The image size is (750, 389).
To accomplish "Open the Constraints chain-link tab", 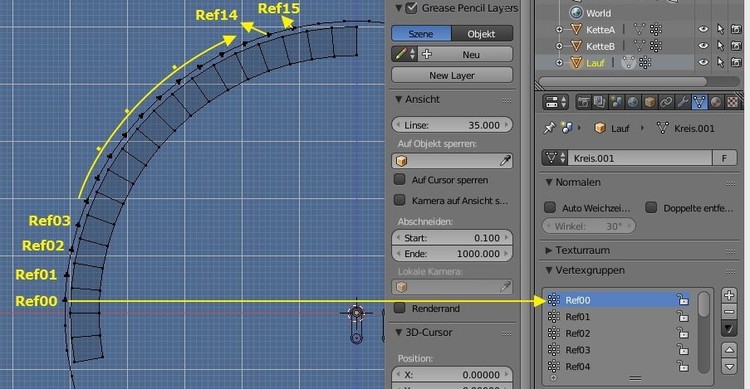I will point(666,102).
